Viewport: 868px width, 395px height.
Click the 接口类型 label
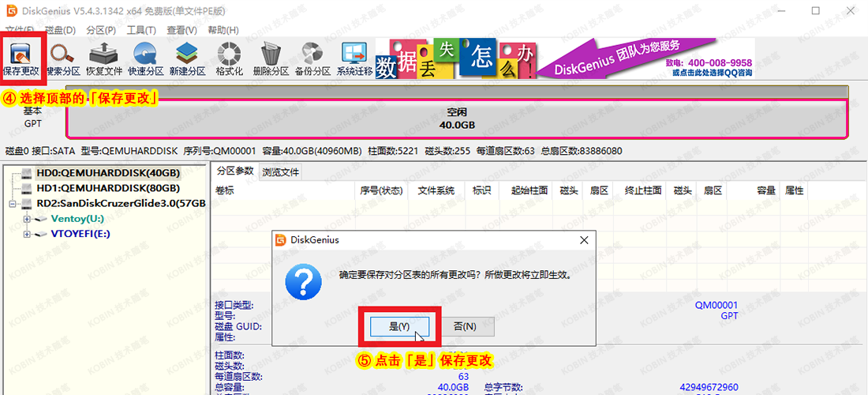pyautogui.click(x=234, y=305)
